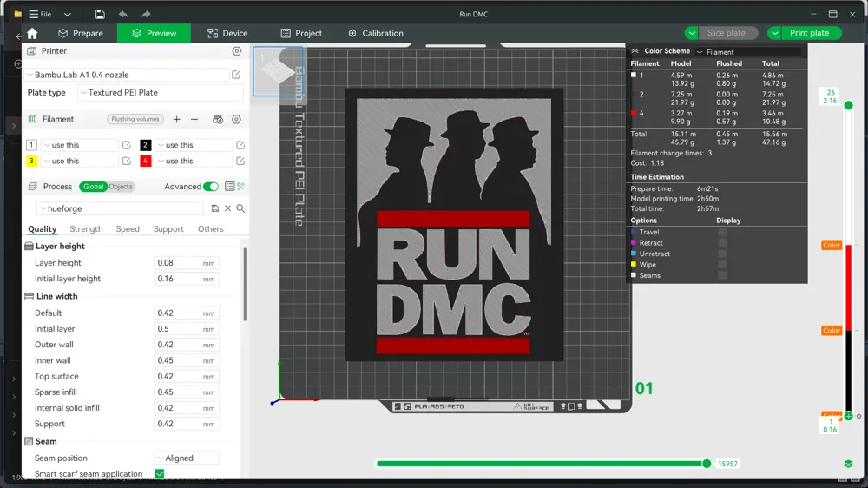Open the File menu
The image size is (868, 488).
click(x=41, y=14)
